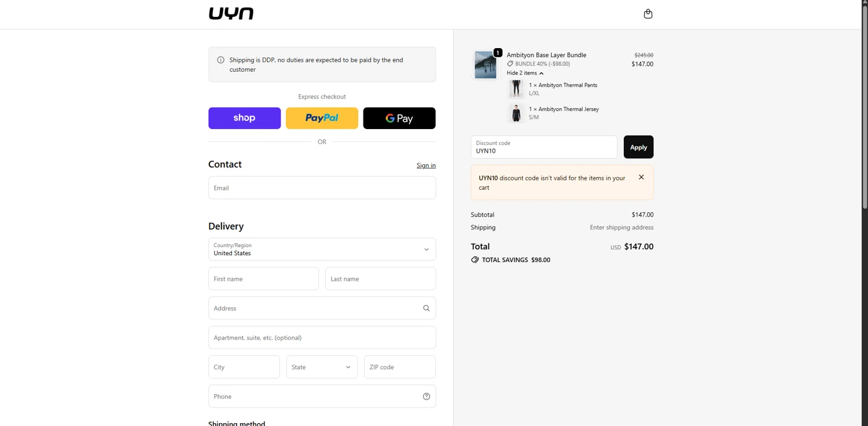The height and width of the screenshot is (426, 868).
Task: Click the UYN logo in header
Action: (231, 14)
